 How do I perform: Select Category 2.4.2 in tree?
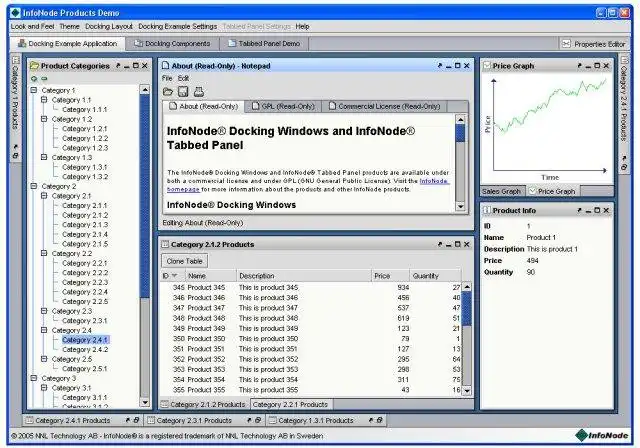tap(85, 349)
